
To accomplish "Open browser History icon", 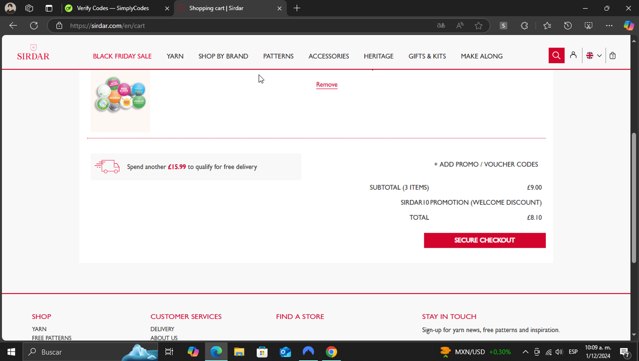I will coord(568,26).
